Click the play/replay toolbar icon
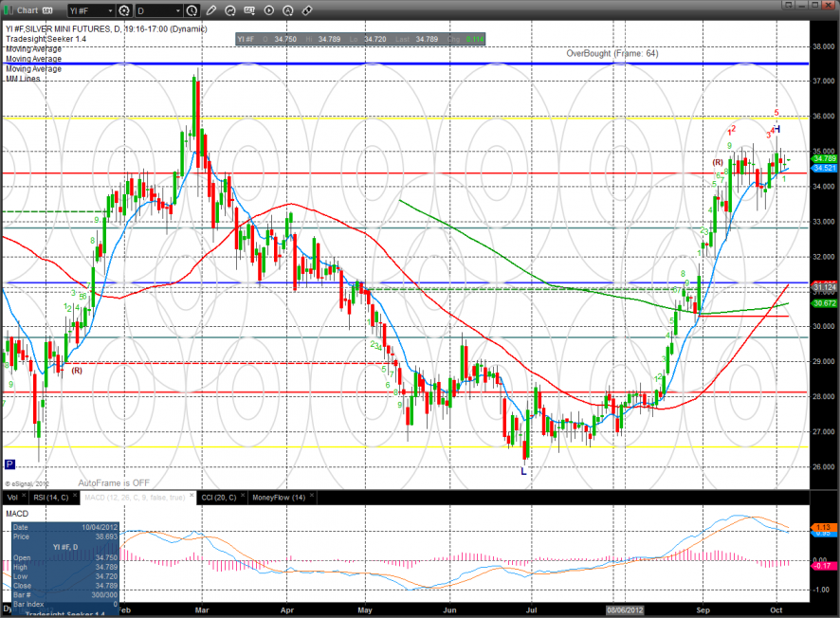 coord(271,11)
